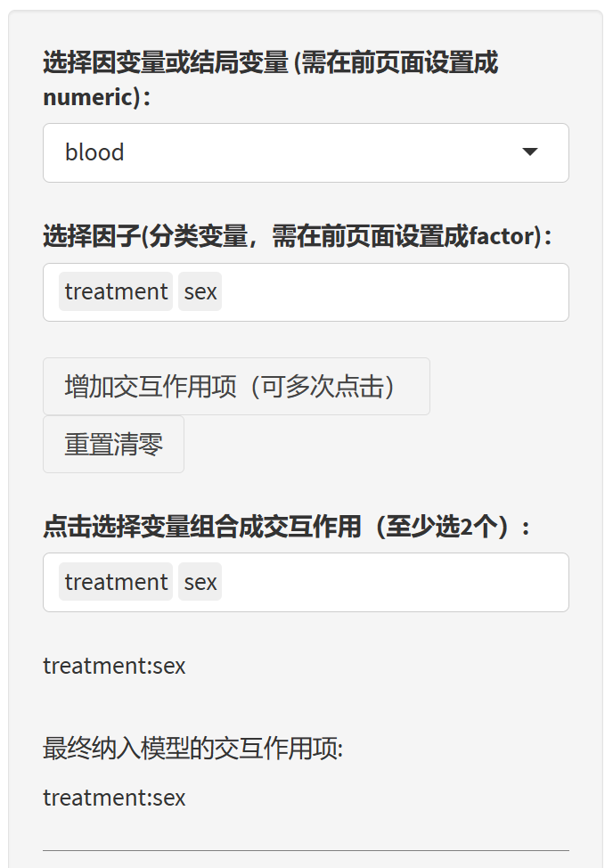Open the blood outcome variable dropdown
This screenshot has width=613, height=868.
305,152
